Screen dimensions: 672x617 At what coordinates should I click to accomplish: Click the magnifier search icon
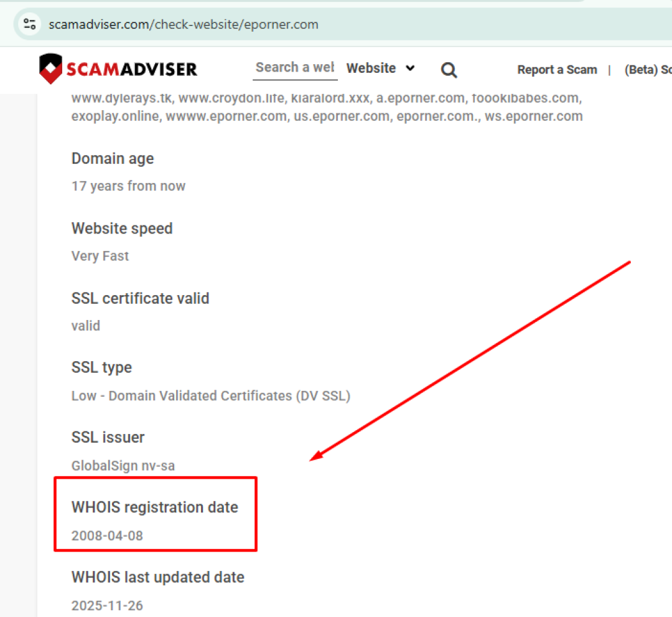(449, 70)
